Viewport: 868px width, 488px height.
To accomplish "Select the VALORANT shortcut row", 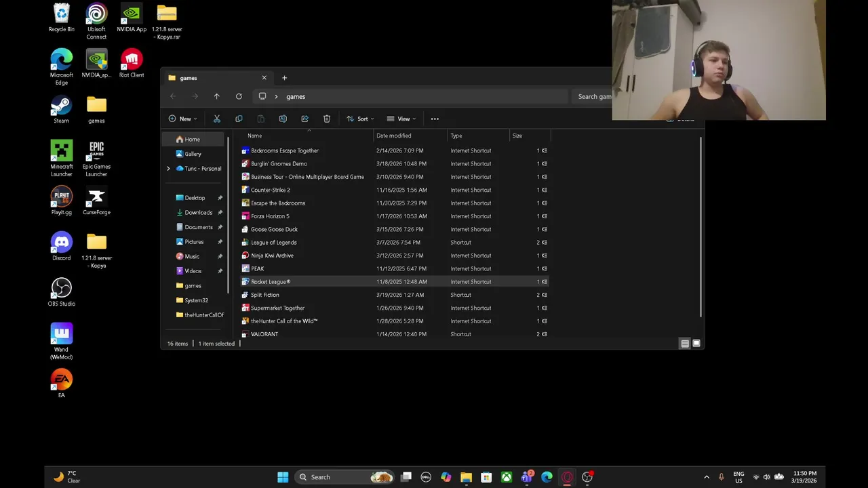I will 395,334.
